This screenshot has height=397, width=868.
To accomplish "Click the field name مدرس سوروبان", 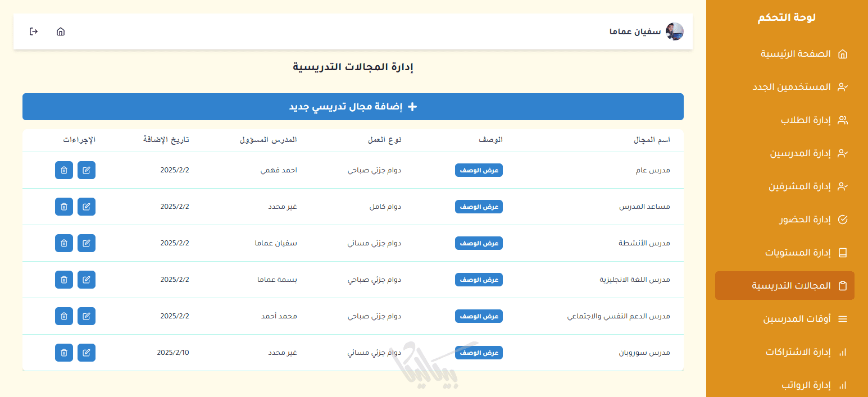I will coord(644,353).
